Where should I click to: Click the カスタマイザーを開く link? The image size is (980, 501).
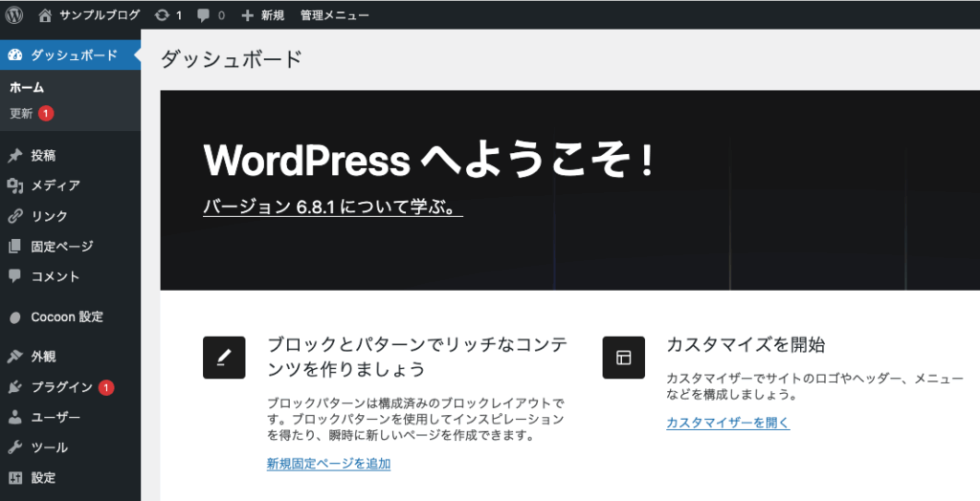[x=728, y=423]
